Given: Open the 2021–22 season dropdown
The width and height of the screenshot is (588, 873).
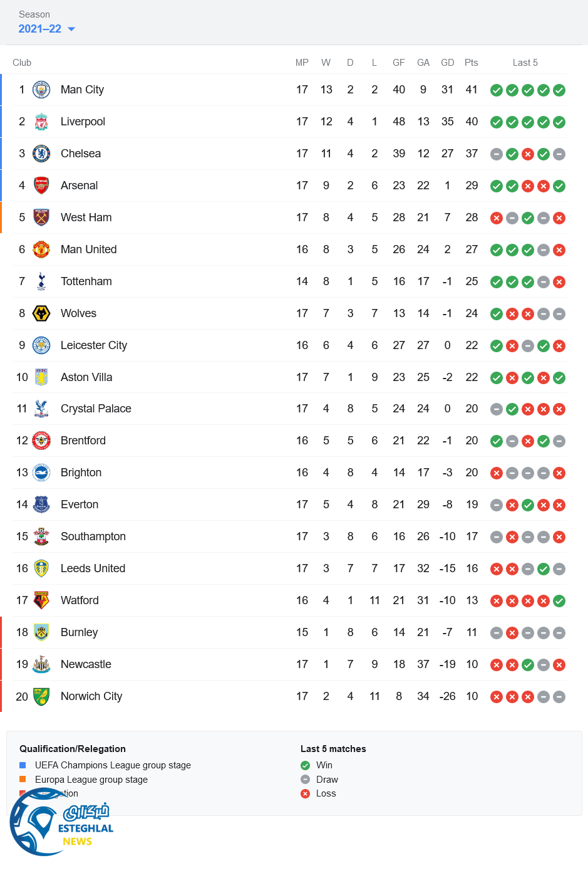Looking at the screenshot, I should tap(40, 29).
